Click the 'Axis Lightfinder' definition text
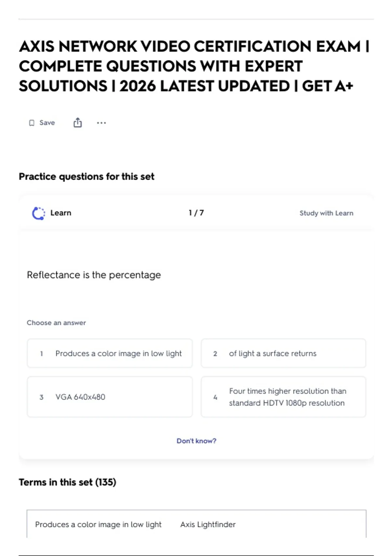The width and height of the screenshot is (392, 556). (x=208, y=524)
